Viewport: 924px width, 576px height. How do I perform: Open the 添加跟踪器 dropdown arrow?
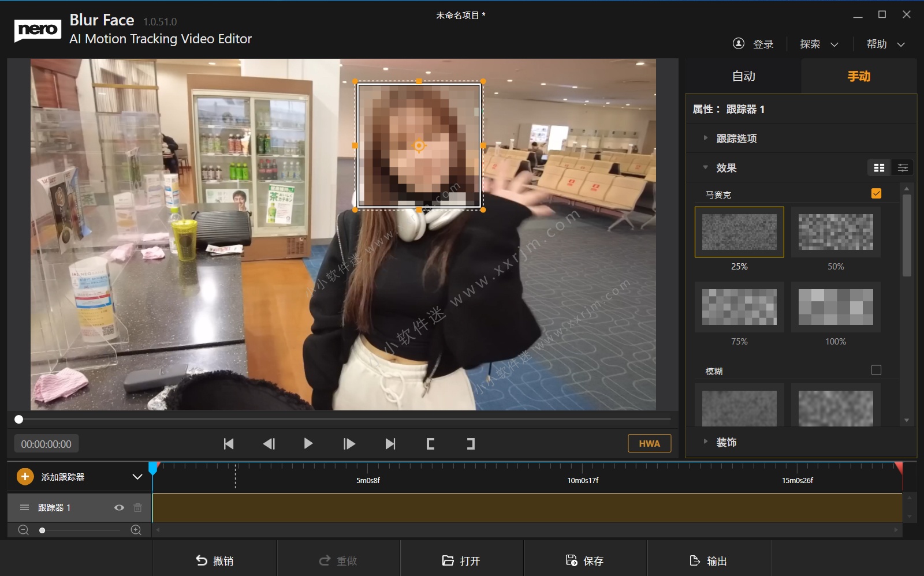coord(137,477)
